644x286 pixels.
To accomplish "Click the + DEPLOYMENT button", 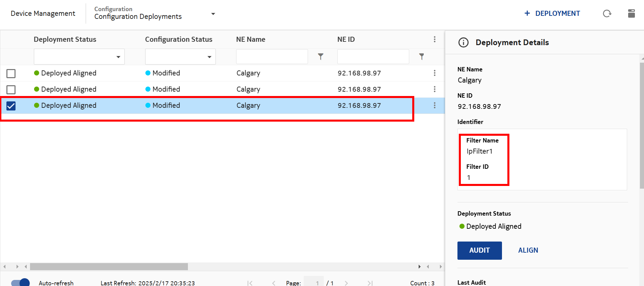I will (x=552, y=13).
